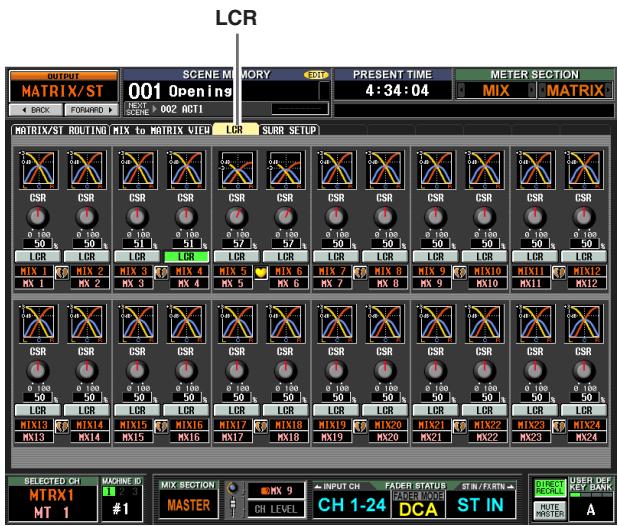Click the pair heart icon between MIX11 and MIX12
The image size is (618, 526).
coord(559,272)
